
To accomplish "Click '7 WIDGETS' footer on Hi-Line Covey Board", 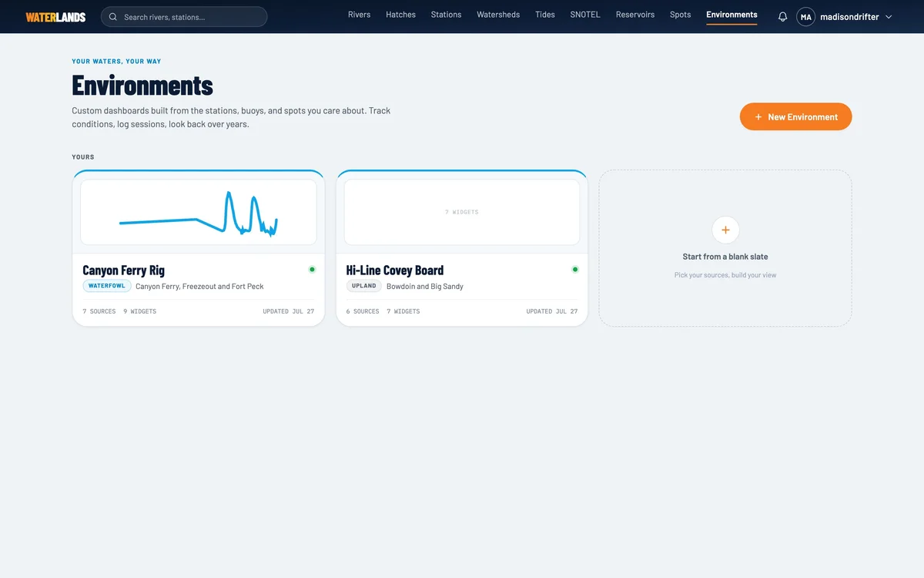I will click(x=403, y=311).
